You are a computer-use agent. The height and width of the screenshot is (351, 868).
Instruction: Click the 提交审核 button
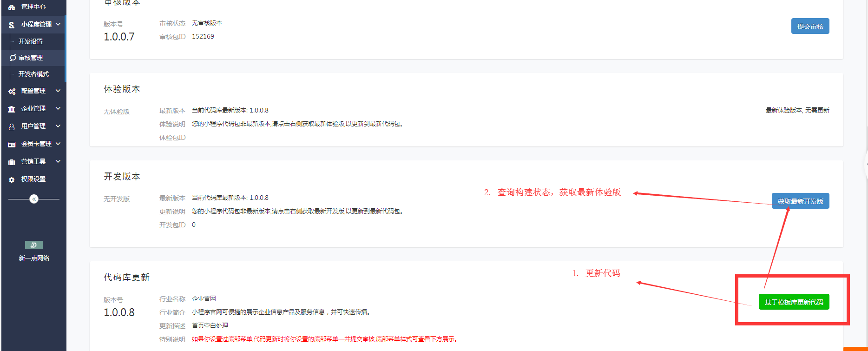coord(810,26)
